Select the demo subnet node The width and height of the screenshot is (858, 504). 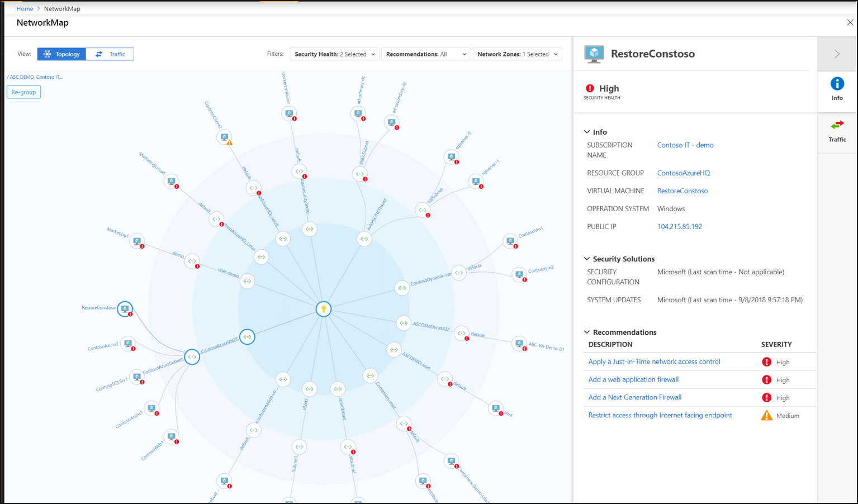click(192, 261)
